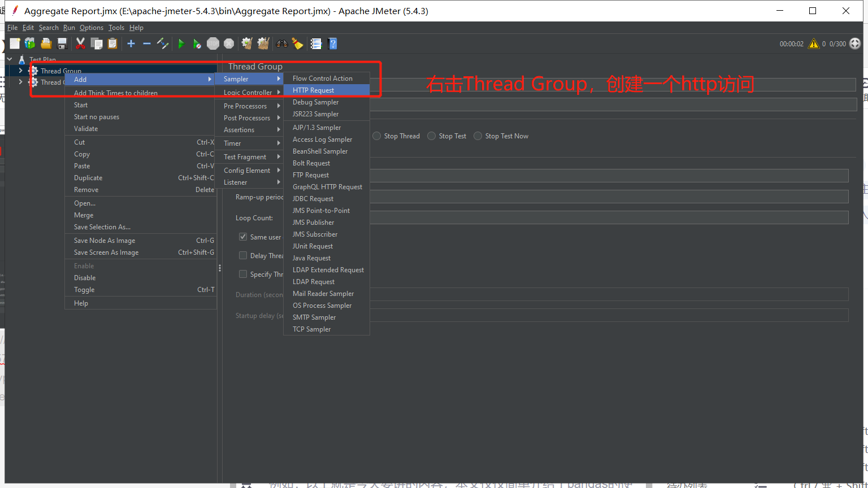Check the Specify Thread lifetime checkbox
The width and height of the screenshot is (868, 488).
(243, 274)
